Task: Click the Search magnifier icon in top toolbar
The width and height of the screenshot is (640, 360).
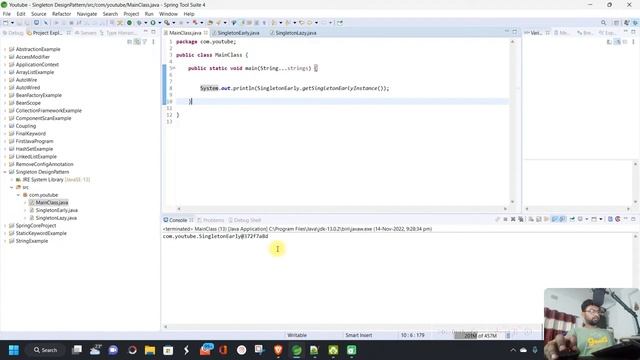Action: (603, 23)
